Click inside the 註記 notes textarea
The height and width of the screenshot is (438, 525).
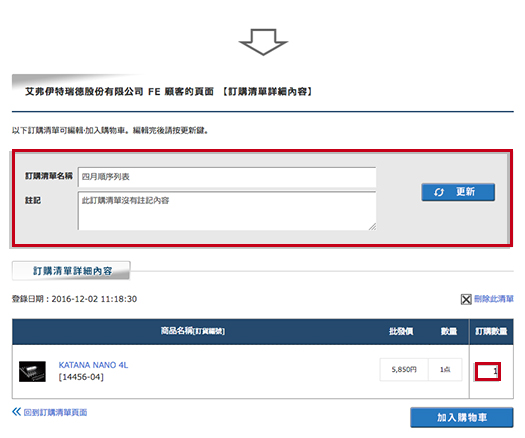(x=227, y=211)
